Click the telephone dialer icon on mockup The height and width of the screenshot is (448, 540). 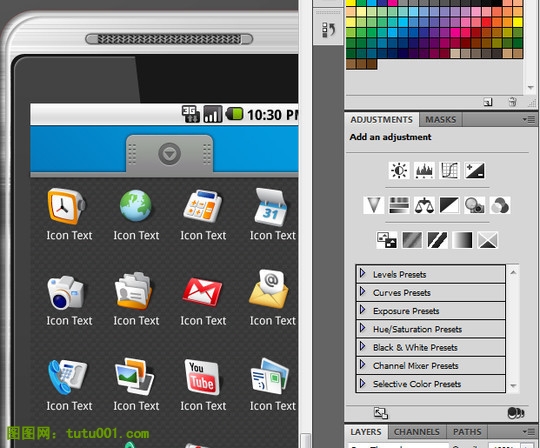click(x=67, y=377)
